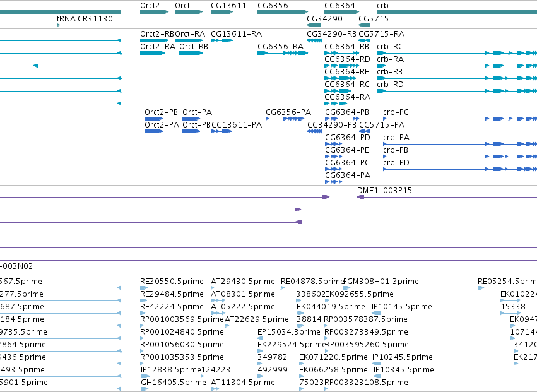Open the CG6364-PE protein label
Viewport: 537px width, 392px height.
pyautogui.click(x=347, y=150)
